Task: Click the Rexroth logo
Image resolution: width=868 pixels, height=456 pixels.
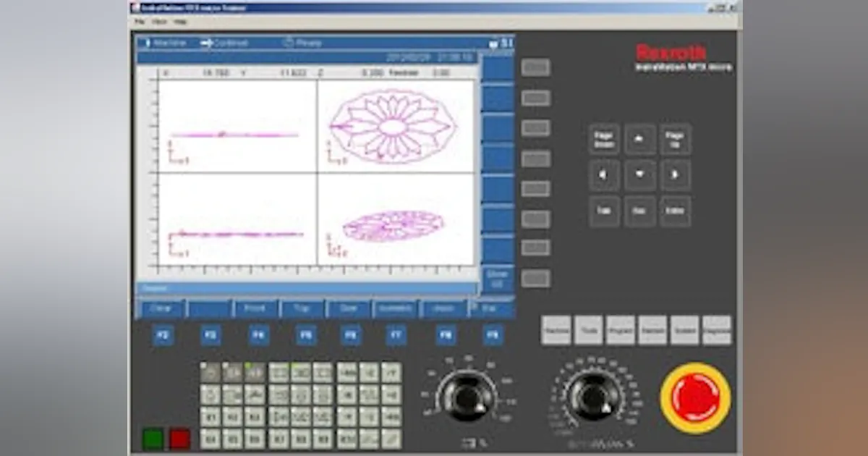Action: pyautogui.click(x=671, y=52)
